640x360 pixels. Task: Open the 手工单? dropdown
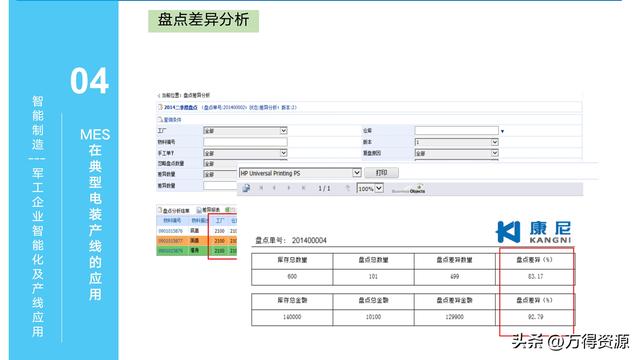coord(245,153)
